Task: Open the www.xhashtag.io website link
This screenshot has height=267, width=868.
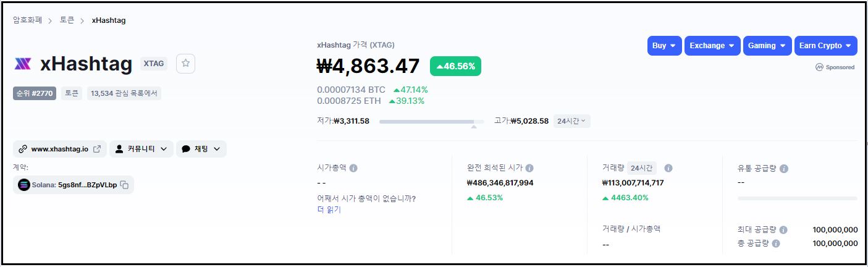Action: pos(60,149)
